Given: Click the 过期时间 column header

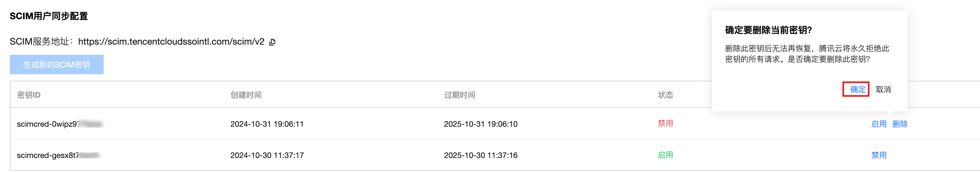Looking at the screenshot, I should coord(459,95).
